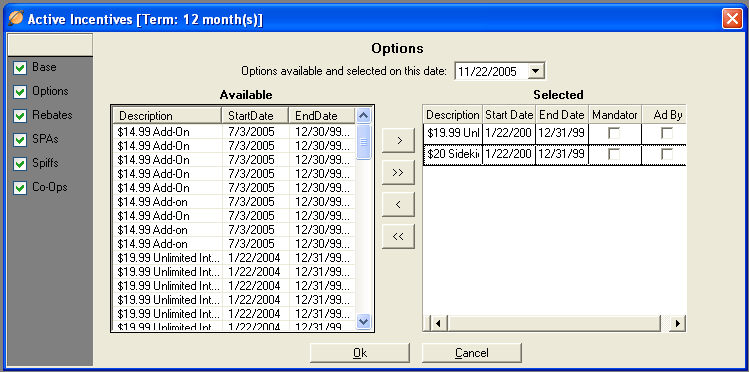The height and width of the screenshot is (372, 749).
Task: Click the Selected grid End Date header
Action: coord(562,115)
